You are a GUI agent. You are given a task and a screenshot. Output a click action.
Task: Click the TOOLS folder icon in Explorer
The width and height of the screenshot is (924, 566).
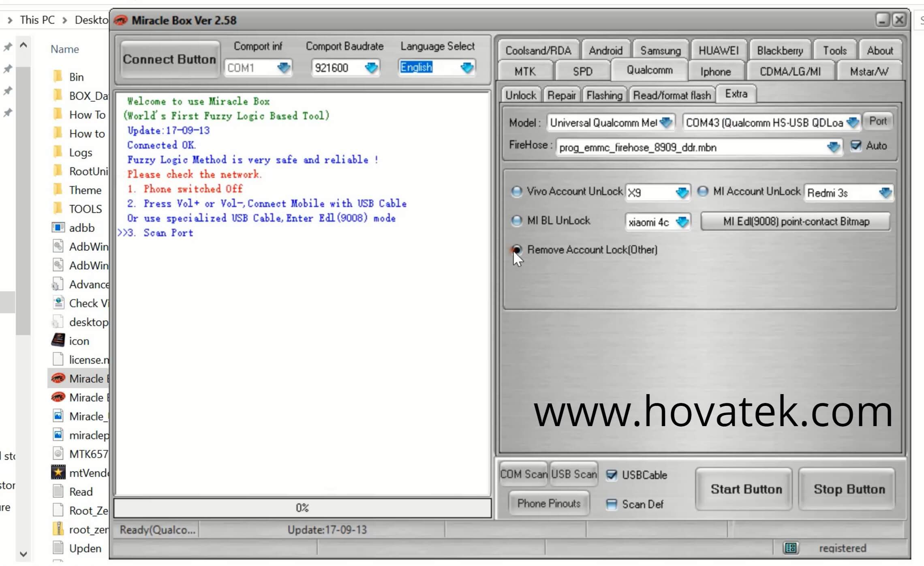[58, 208]
